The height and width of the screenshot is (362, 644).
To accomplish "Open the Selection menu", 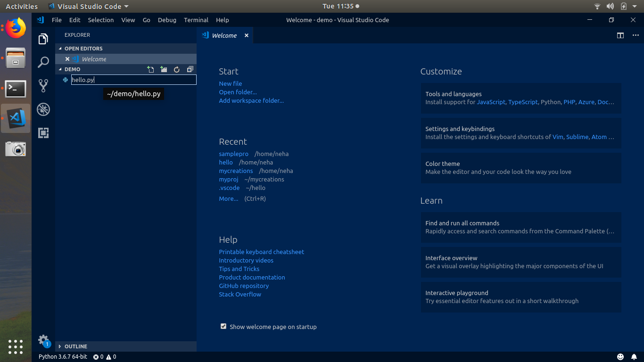I will click(101, 20).
